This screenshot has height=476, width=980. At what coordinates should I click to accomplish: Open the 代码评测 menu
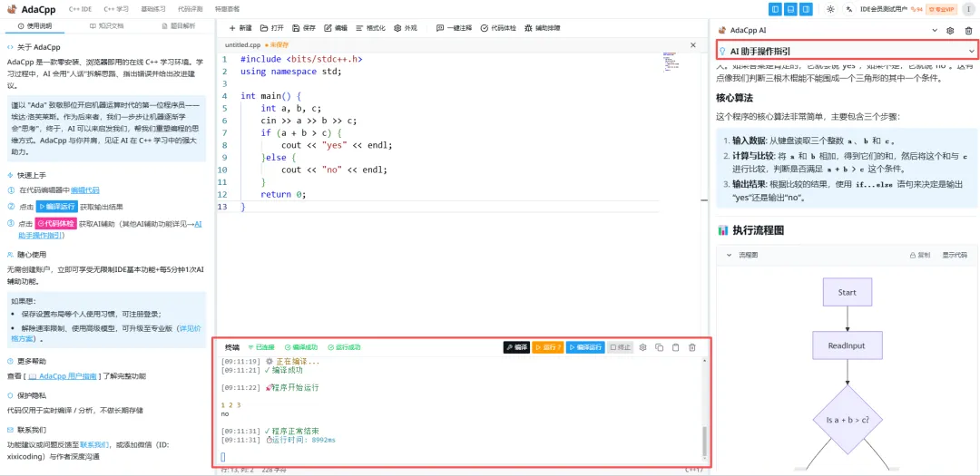pos(190,9)
